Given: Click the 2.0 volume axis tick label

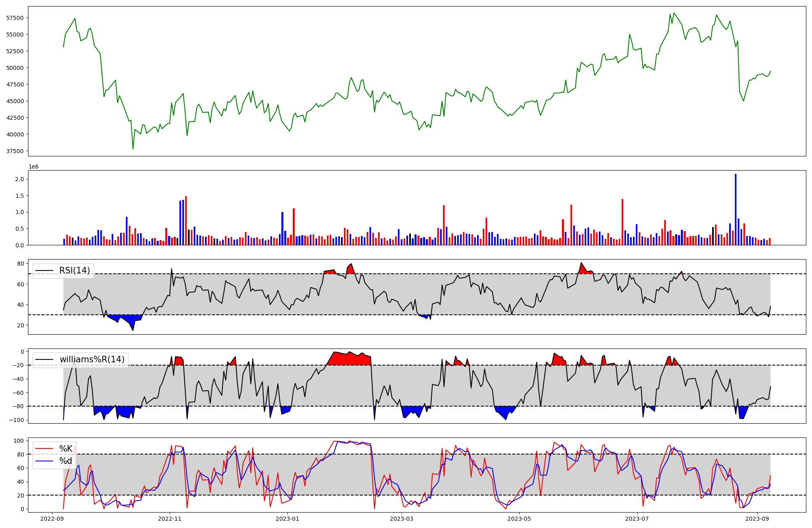Looking at the screenshot, I should [x=19, y=179].
